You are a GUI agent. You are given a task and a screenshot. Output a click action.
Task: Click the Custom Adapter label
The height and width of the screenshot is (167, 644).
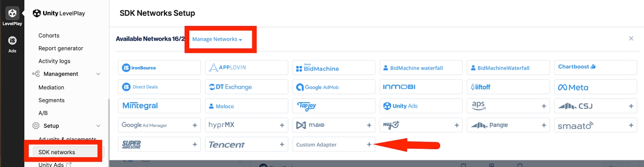(x=316, y=145)
